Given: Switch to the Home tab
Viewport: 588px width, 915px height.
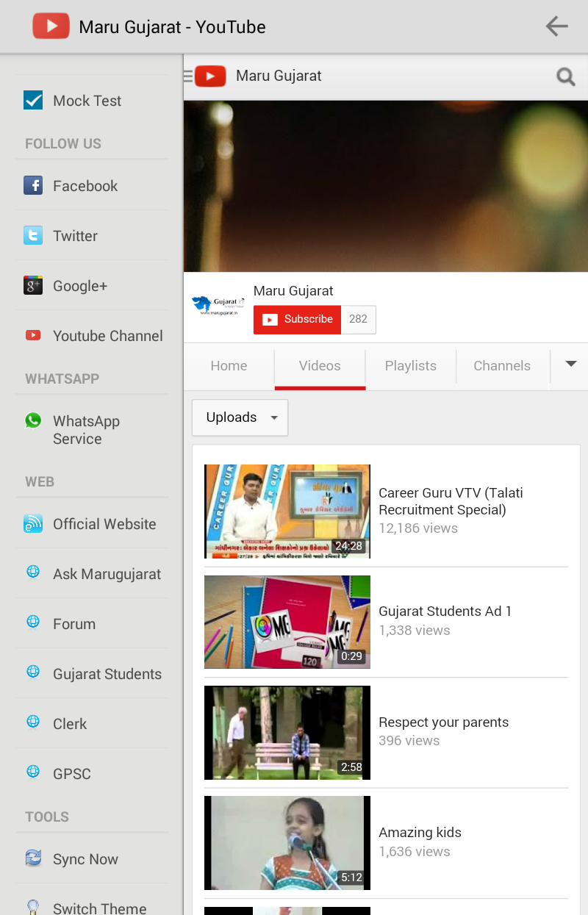Looking at the screenshot, I should (x=229, y=366).
